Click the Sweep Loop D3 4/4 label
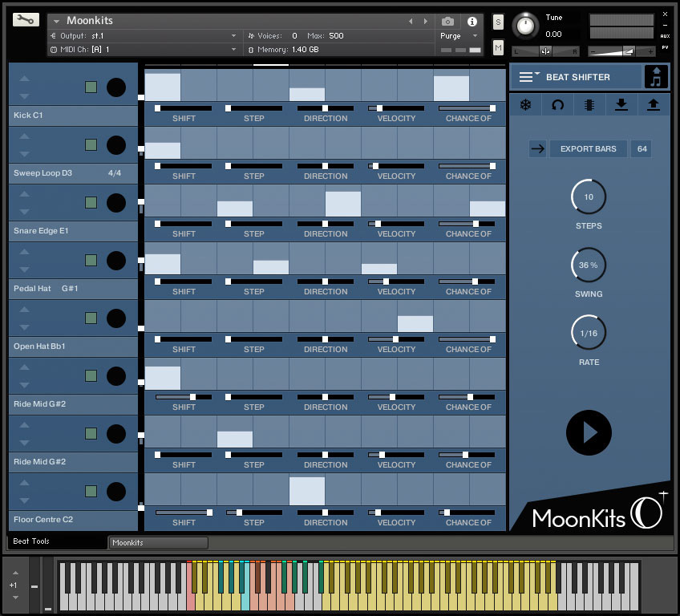This screenshot has height=616, width=680. [115, 173]
